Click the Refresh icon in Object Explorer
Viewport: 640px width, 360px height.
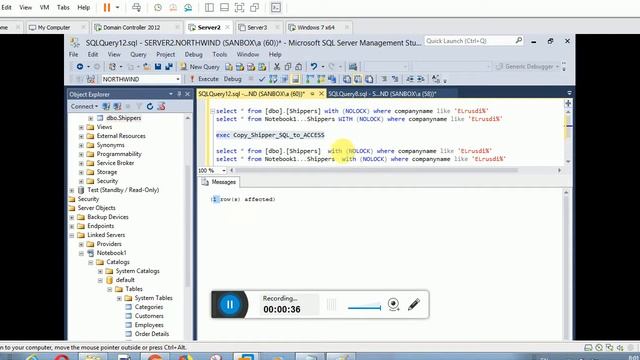150,106
